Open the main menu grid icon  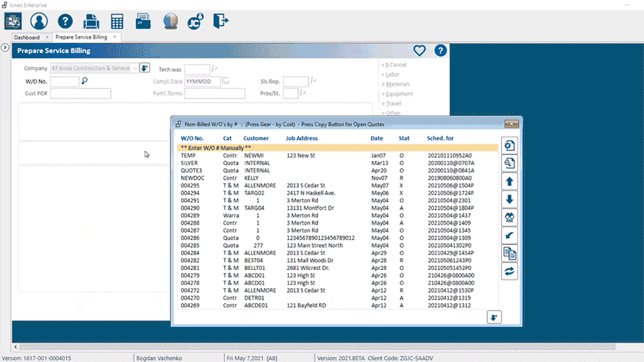(x=13, y=22)
